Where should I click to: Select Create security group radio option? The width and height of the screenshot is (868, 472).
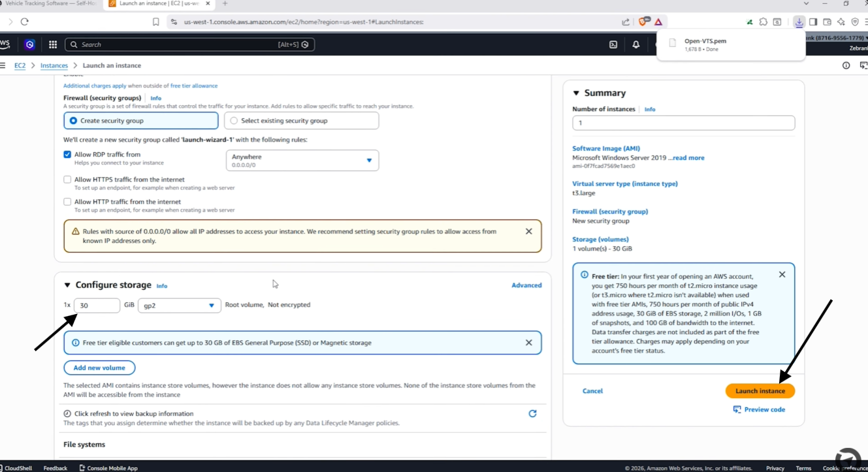click(141, 121)
